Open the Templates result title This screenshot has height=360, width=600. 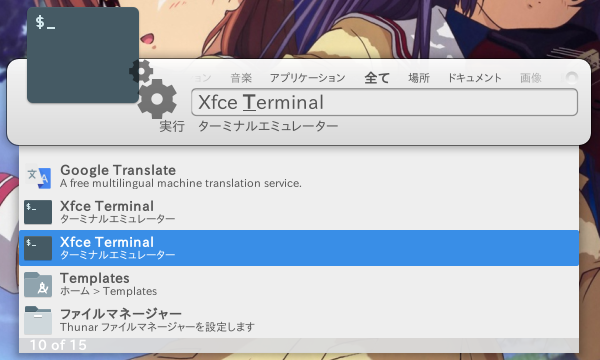[95, 278]
